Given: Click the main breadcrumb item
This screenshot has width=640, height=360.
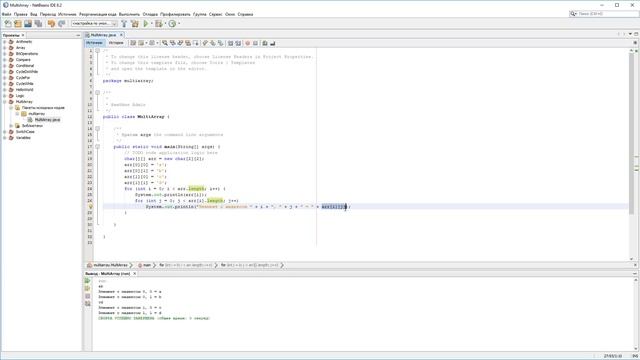Looking at the screenshot, I should pos(144,265).
